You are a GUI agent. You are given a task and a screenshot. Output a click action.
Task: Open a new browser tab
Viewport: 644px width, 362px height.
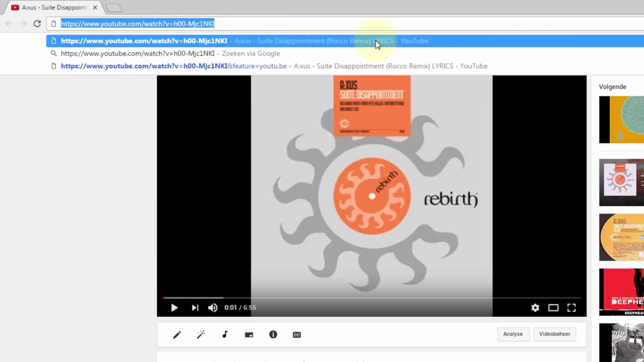click(114, 8)
